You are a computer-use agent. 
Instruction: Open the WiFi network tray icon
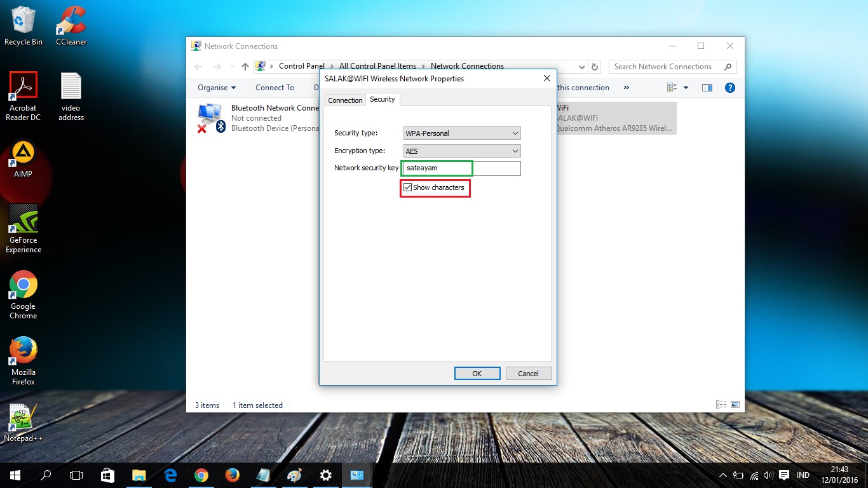click(754, 475)
